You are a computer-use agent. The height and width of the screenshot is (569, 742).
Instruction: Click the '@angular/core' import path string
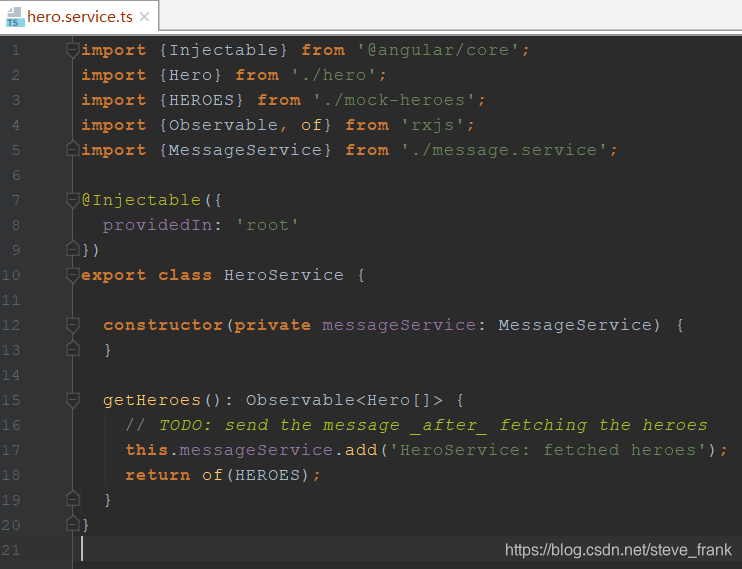click(x=439, y=50)
